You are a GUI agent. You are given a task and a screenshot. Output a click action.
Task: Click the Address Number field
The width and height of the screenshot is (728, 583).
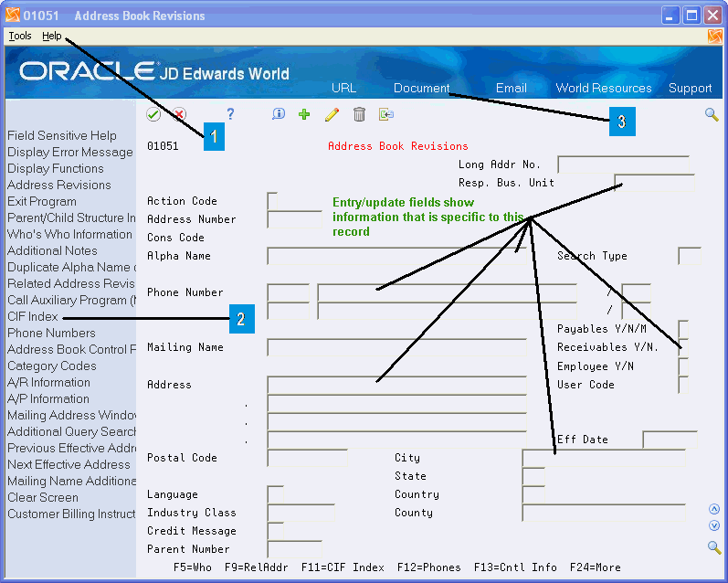point(294,218)
